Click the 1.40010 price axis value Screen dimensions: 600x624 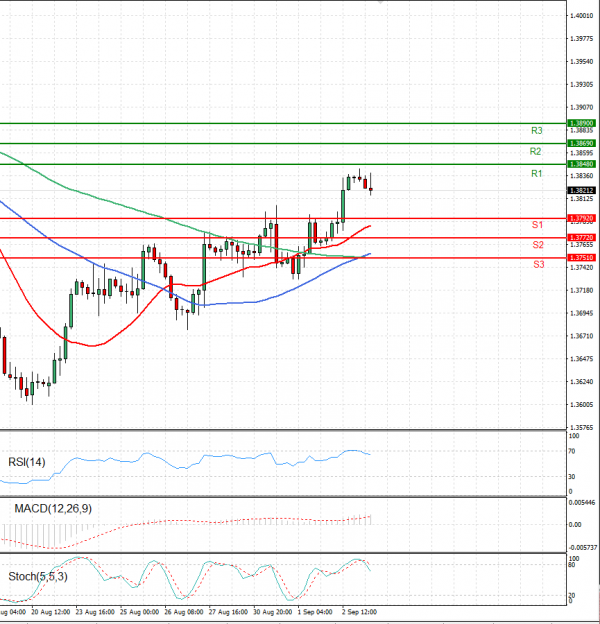pos(581,16)
